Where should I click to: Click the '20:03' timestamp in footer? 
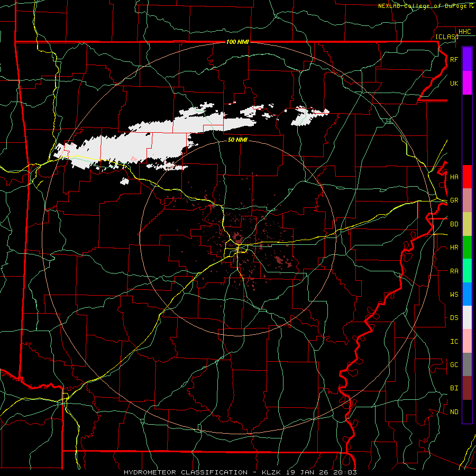(345, 472)
